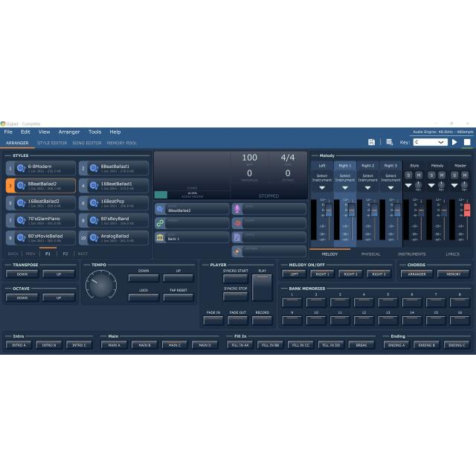Viewport: 476px width, 476px height.
Task: Toggle solo on the Master channel
Action: (x=454, y=176)
